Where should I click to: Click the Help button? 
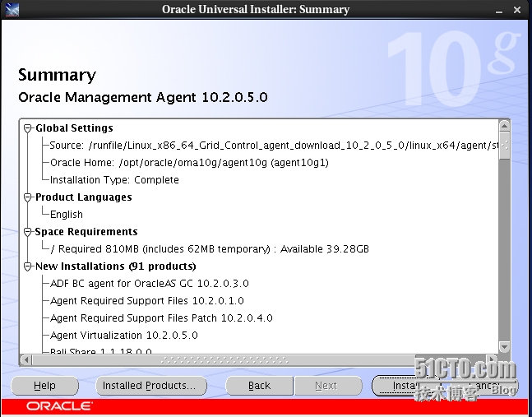(x=44, y=386)
